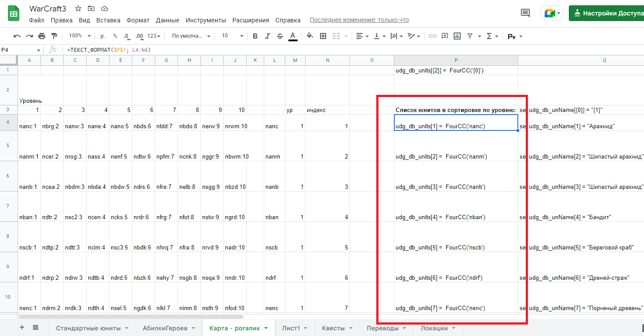
Task: Select the cell containing udg_db_units[4] = FourCC('nban')
Action: 456,206
